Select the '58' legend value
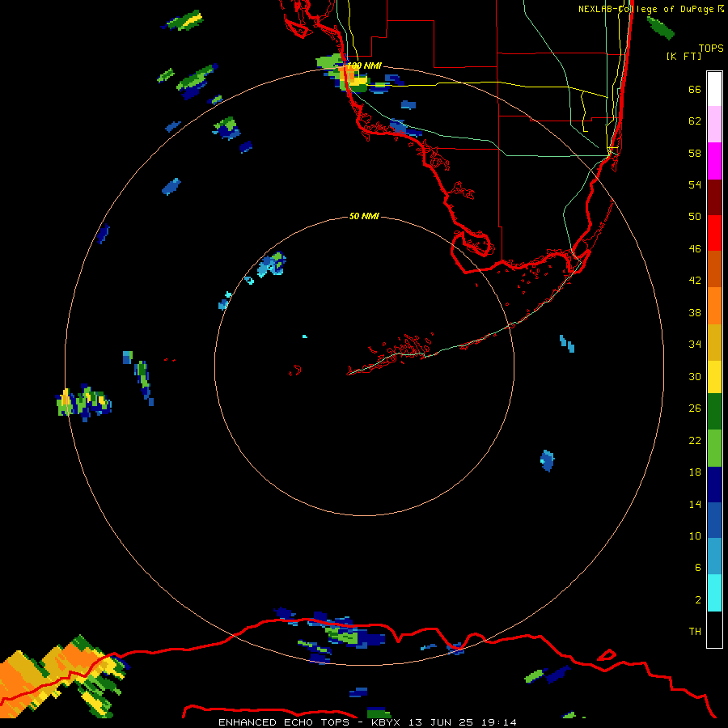The width and height of the screenshot is (728, 728). pos(695,153)
